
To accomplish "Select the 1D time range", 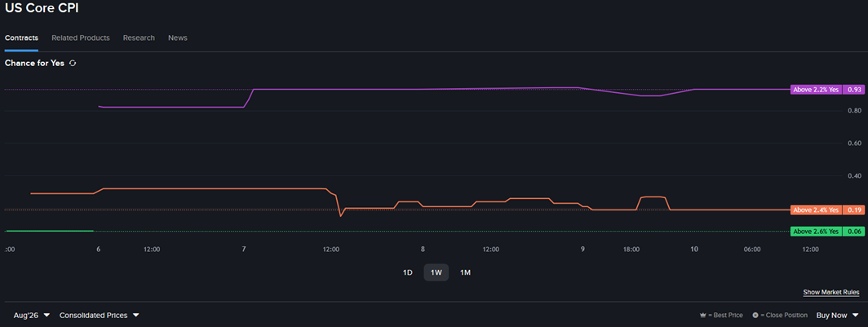I will pos(407,272).
